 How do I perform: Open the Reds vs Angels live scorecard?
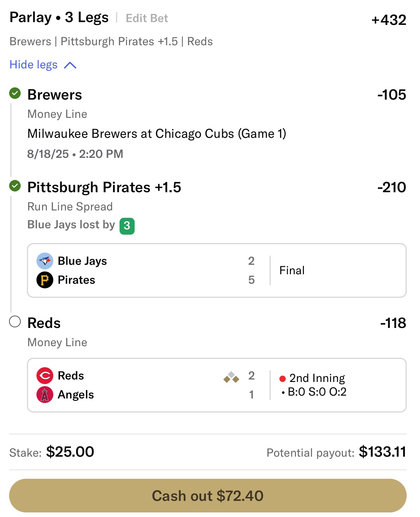217,385
